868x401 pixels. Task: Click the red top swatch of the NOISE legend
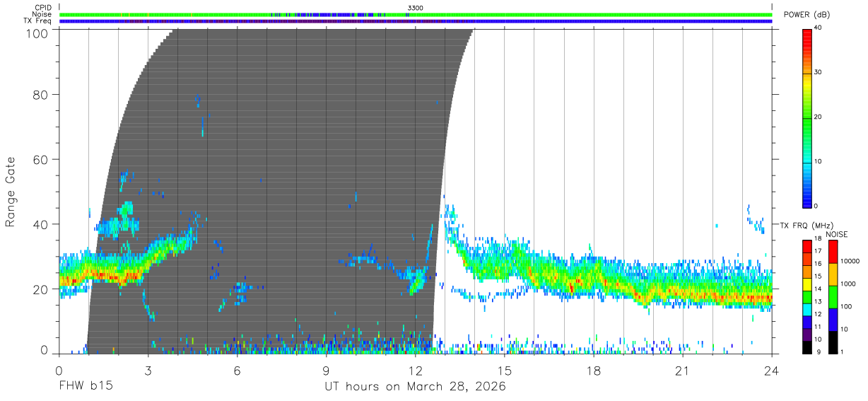click(x=833, y=252)
